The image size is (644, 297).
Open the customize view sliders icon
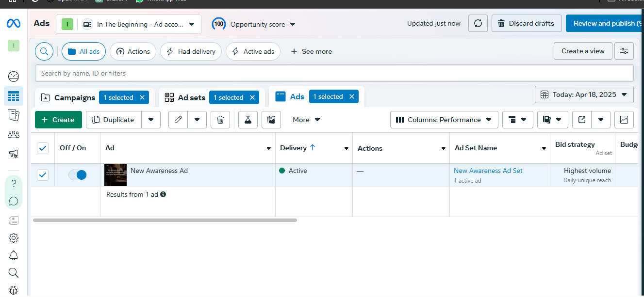click(624, 51)
